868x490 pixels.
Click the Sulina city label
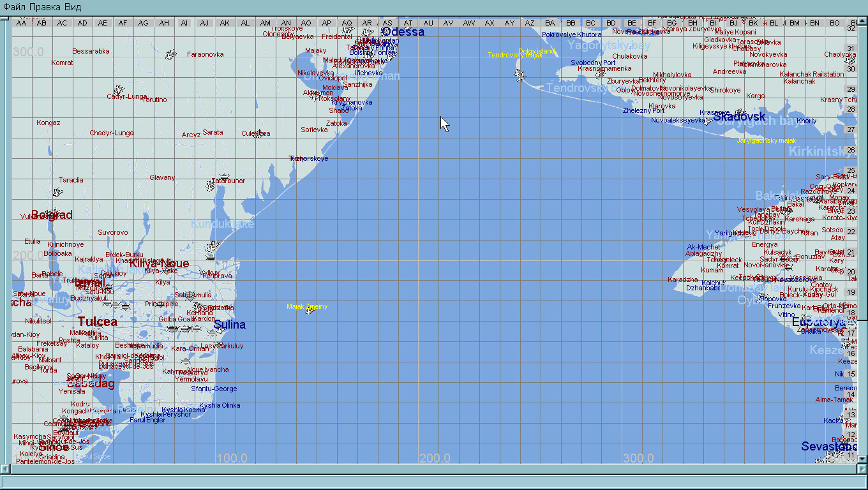(229, 325)
